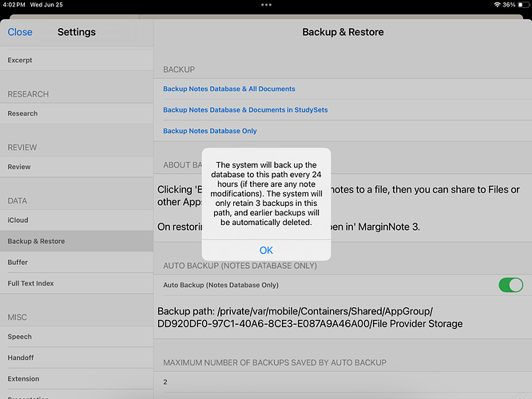Tap the Wi-Fi status icon

497,5
